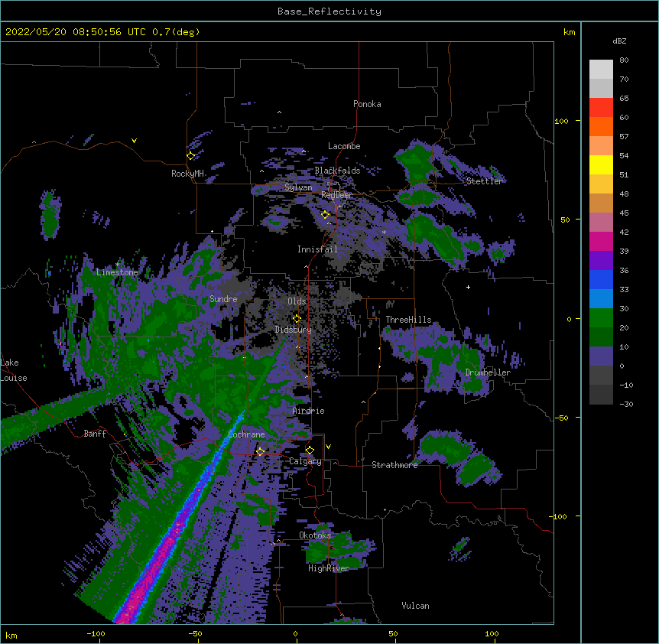The image size is (659, 644).
Task: Click the -30 value in the dBZ legend
Action: [626, 405]
